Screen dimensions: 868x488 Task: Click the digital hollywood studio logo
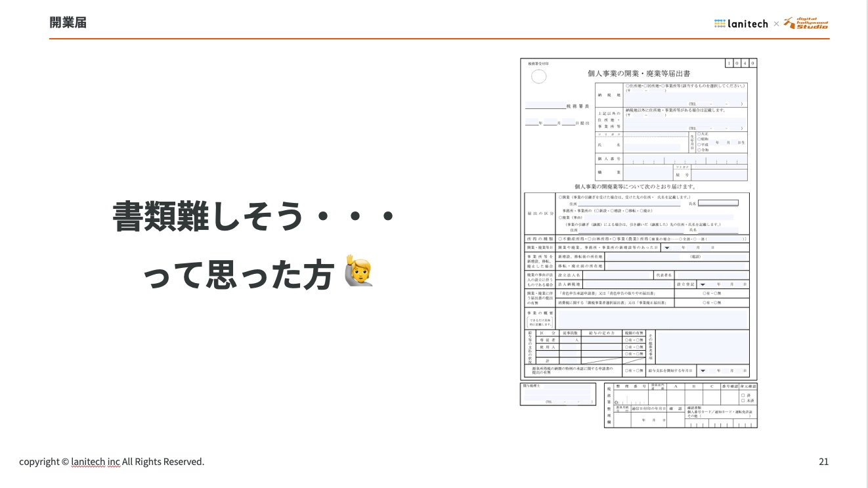tap(806, 23)
